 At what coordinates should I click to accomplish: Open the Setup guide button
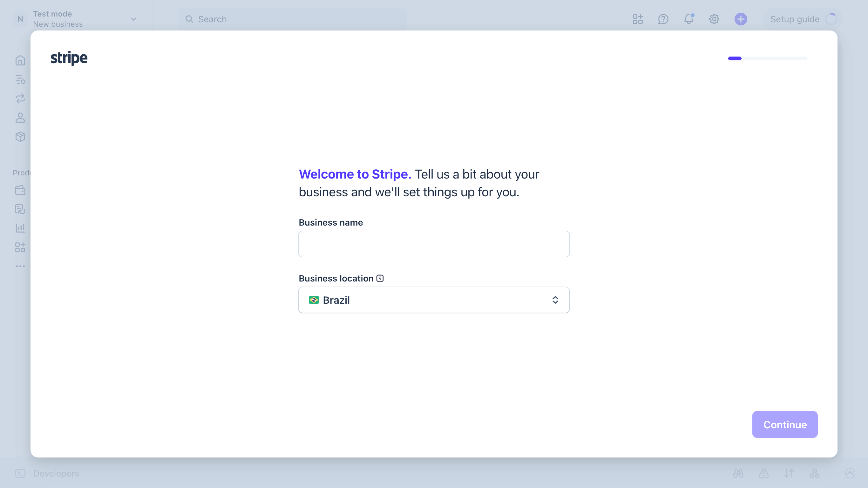pos(803,19)
